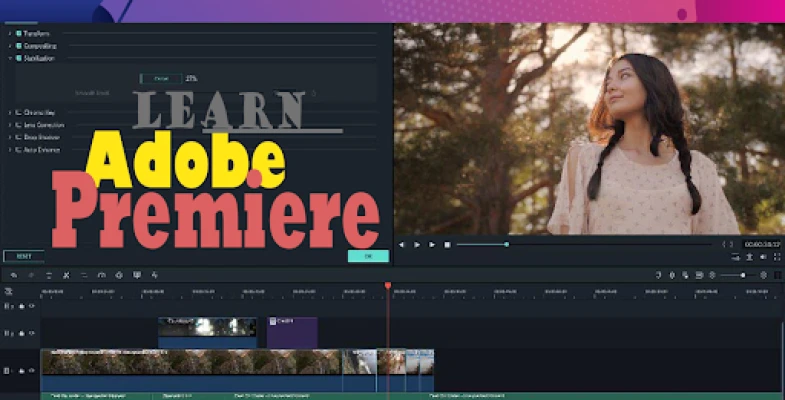Enter fullscreen preview with the expand icon
Screen dimensions: 785x400
click(777, 257)
